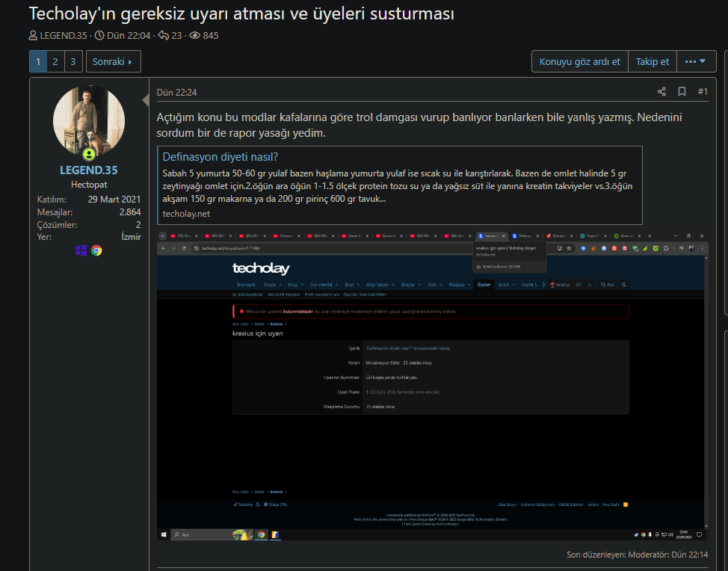This screenshot has width=728, height=571.
Task: Open LEGEND.35 profile from the sidebar username
Action: click(x=89, y=170)
